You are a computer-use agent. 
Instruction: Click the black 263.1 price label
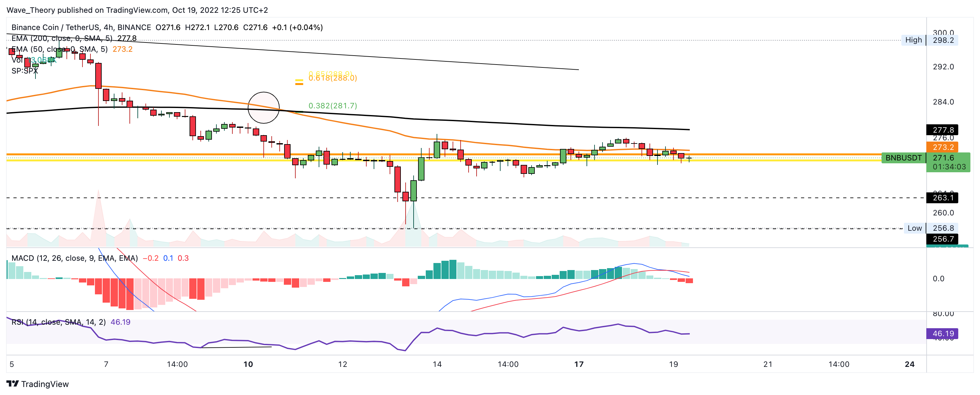[942, 198]
